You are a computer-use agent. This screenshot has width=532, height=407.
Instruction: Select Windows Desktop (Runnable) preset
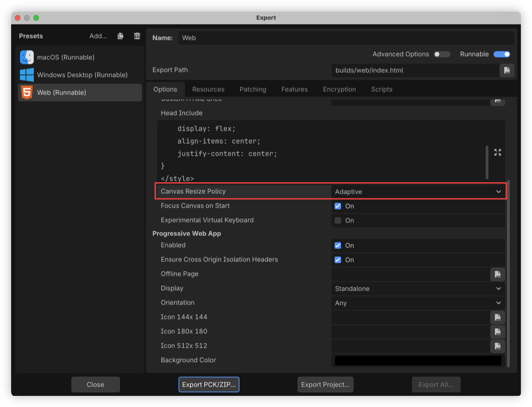(x=80, y=75)
